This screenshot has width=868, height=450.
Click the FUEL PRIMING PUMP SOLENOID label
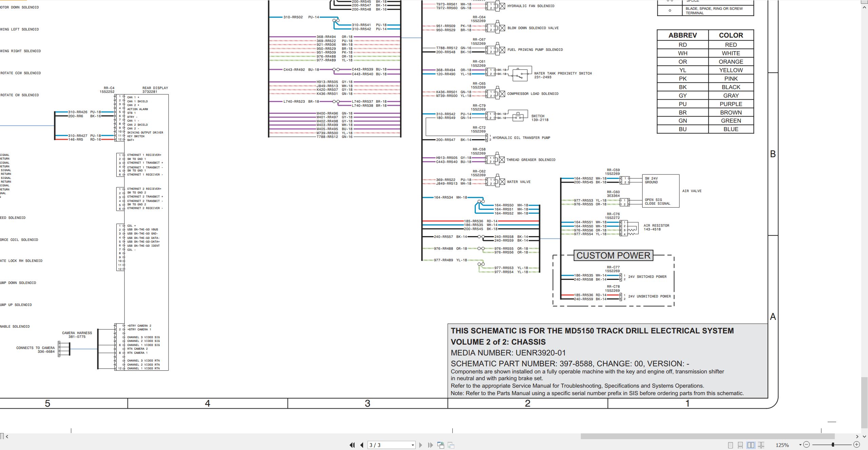[x=535, y=50]
